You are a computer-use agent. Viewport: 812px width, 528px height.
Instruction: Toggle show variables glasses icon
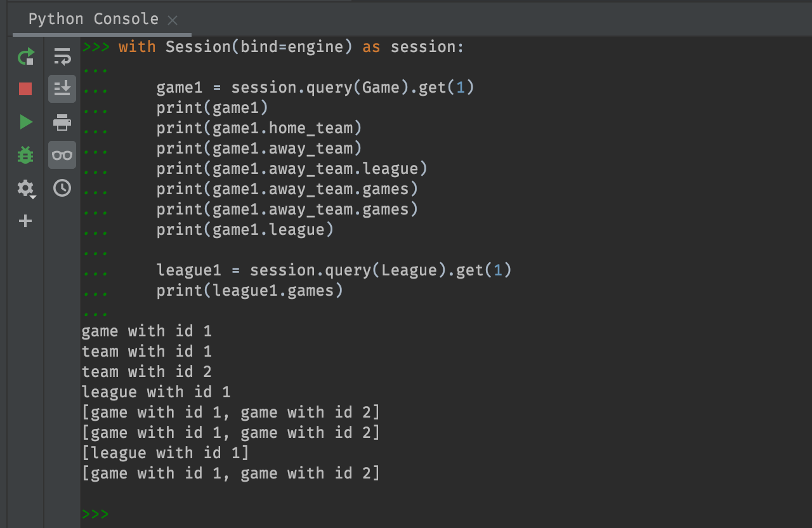click(62, 155)
